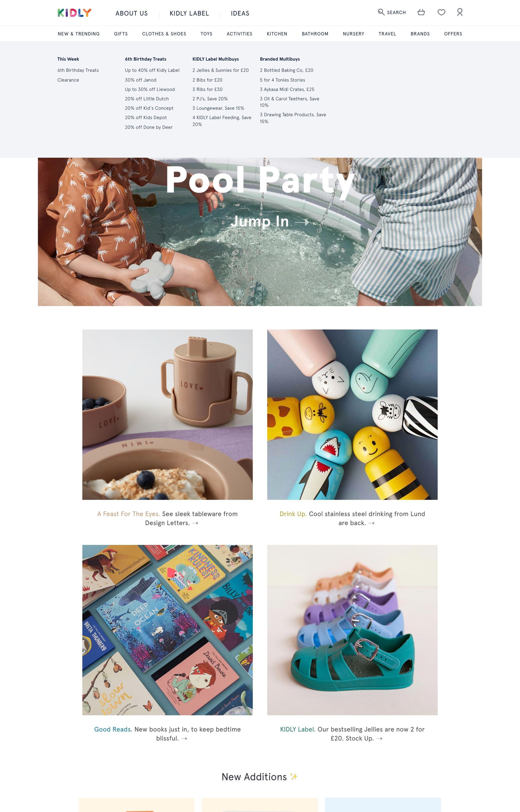Open the OFFERS menu

point(453,34)
